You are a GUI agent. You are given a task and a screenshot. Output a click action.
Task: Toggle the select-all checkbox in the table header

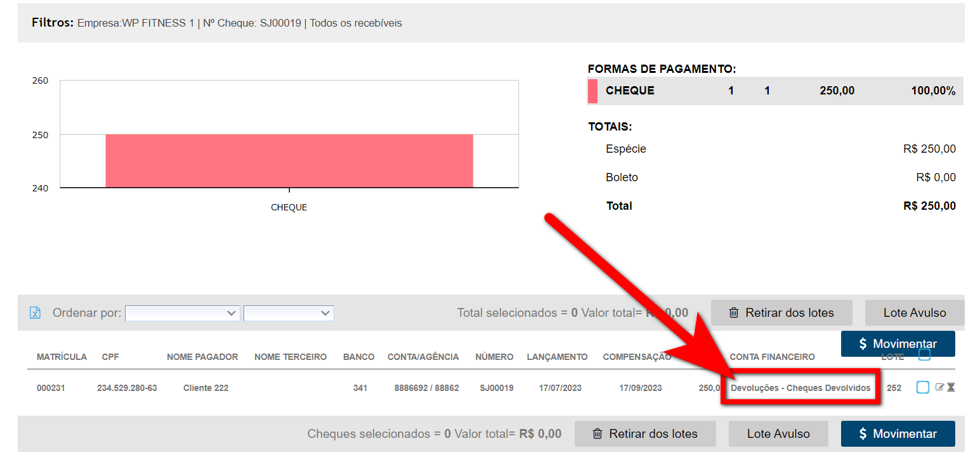pyautogui.click(x=924, y=355)
